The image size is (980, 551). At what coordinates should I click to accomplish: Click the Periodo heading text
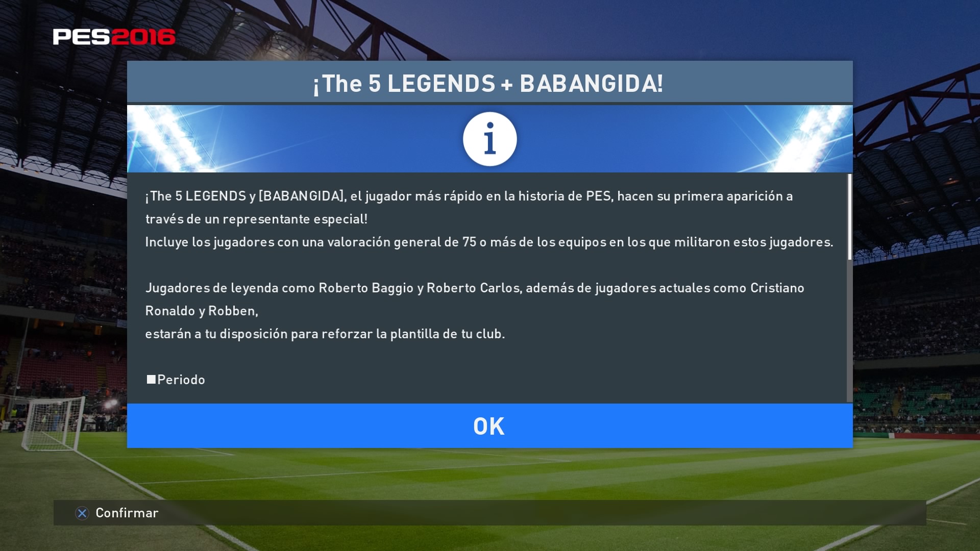point(181,380)
